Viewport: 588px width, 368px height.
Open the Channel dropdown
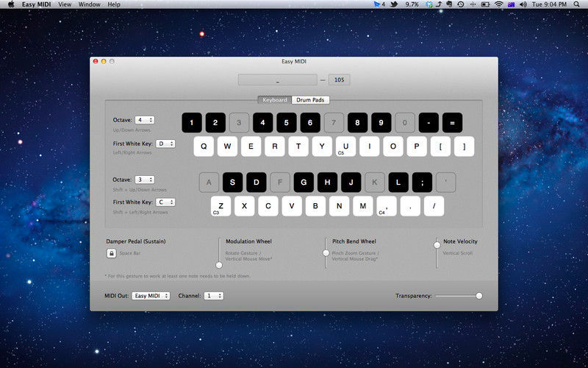pos(214,296)
